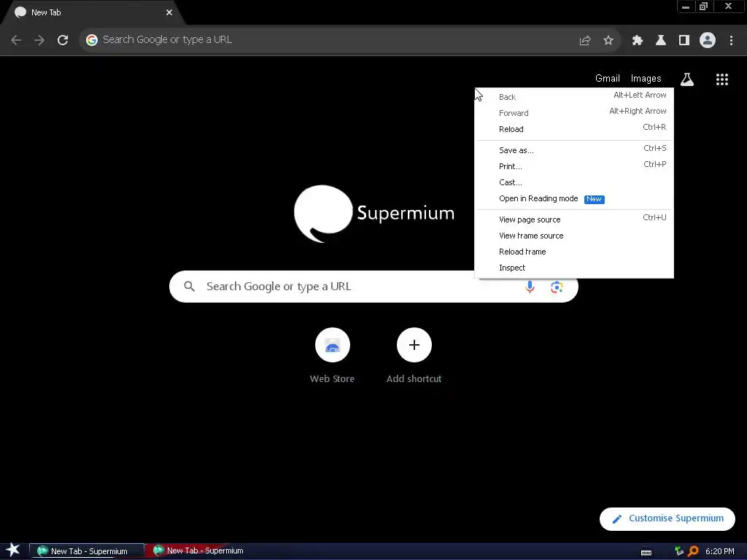Start voice search with microphone icon
The width and height of the screenshot is (747, 560).
coord(530,287)
